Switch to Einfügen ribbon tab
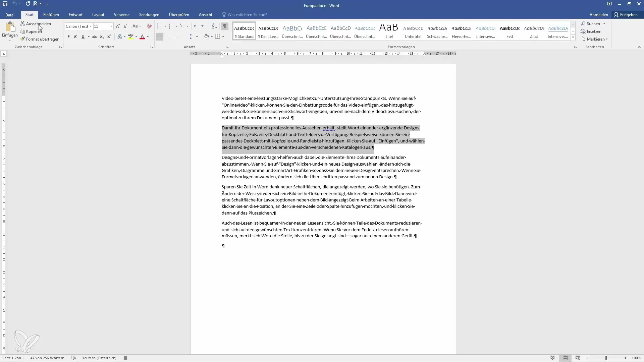Image resolution: width=644 pixels, height=362 pixels. point(51,15)
